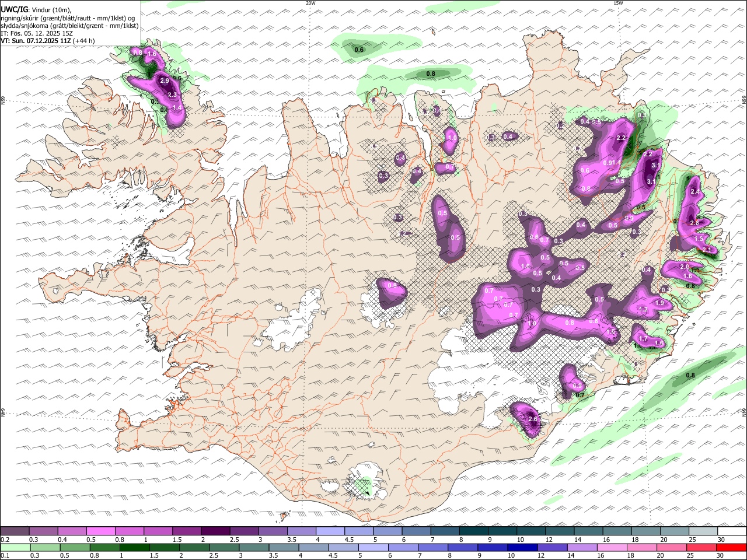
Task: Select the white 30 swatch in upper legend row
Action: pyautogui.click(x=731, y=531)
